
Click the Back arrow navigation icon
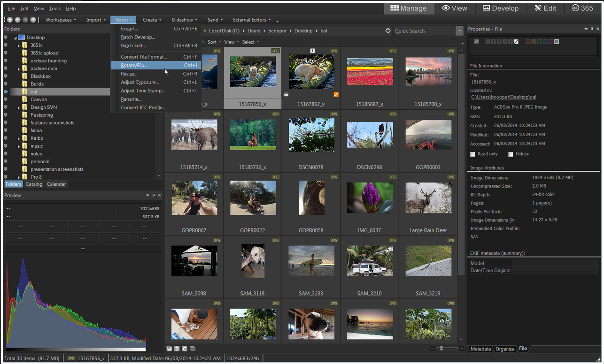point(17,20)
